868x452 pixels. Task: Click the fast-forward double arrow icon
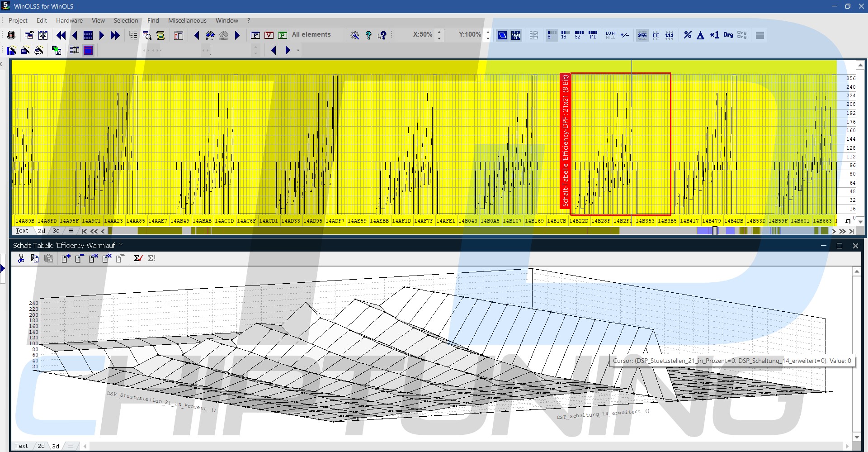[115, 35]
